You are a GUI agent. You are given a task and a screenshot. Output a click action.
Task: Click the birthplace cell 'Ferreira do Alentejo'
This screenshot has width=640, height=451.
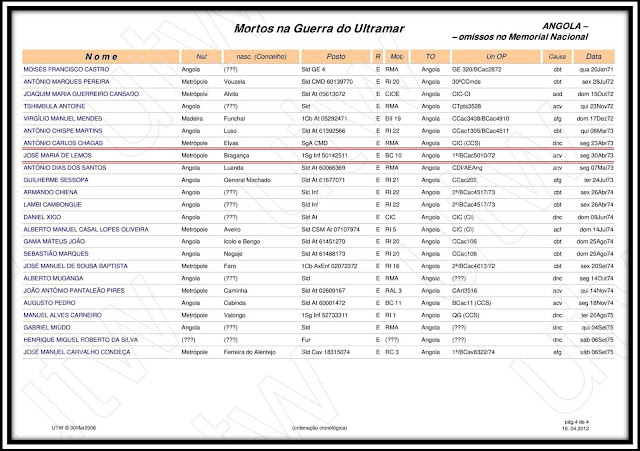point(249,352)
